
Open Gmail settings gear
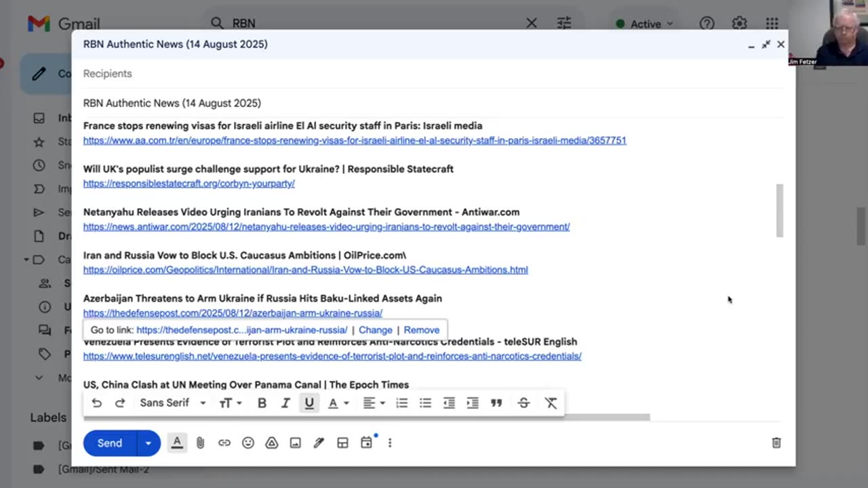click(739, 24)
